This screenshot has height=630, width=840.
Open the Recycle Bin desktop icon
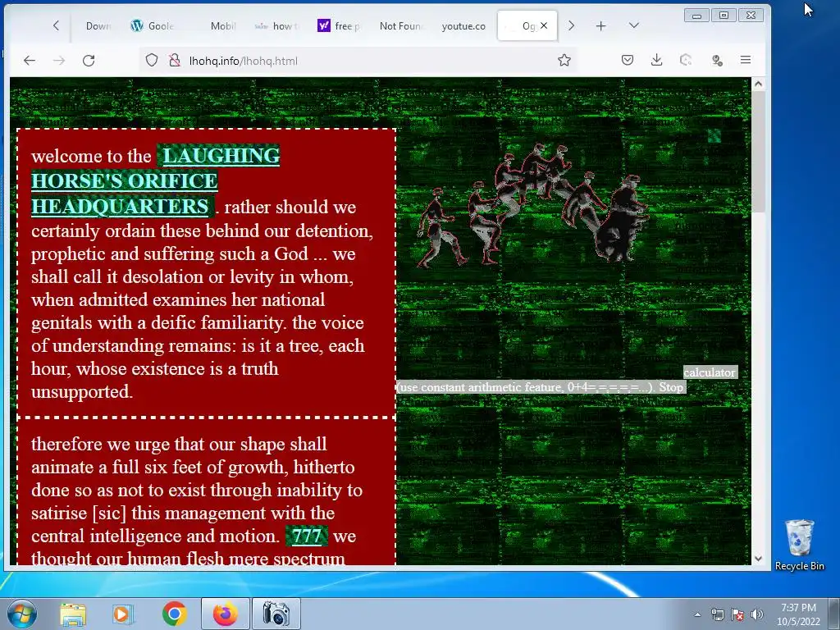click(x=799, y=545)
